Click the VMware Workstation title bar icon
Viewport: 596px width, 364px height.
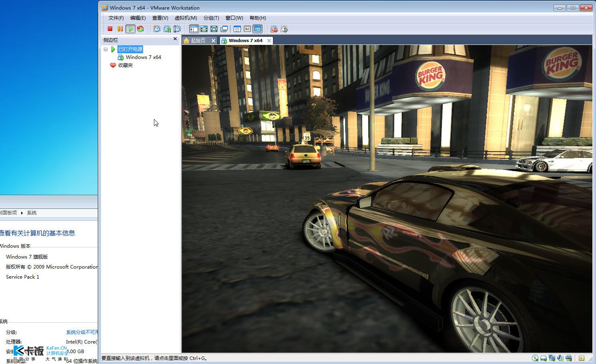coord(105,8)
